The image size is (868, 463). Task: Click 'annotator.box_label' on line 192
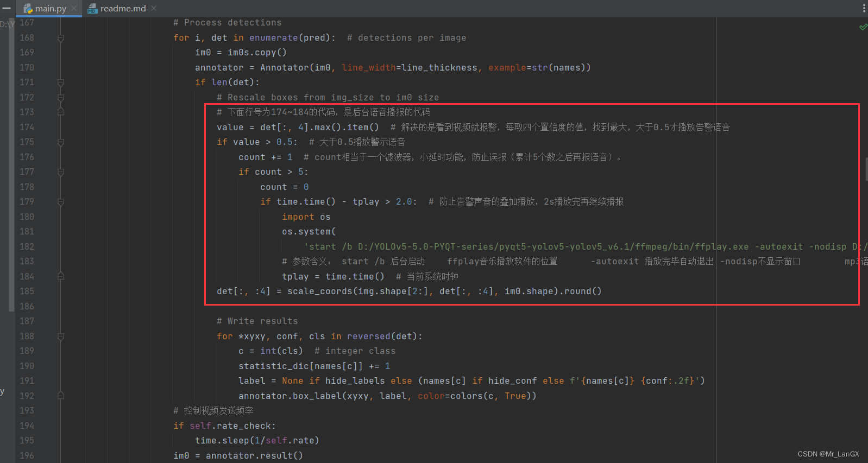coord(290,396)
